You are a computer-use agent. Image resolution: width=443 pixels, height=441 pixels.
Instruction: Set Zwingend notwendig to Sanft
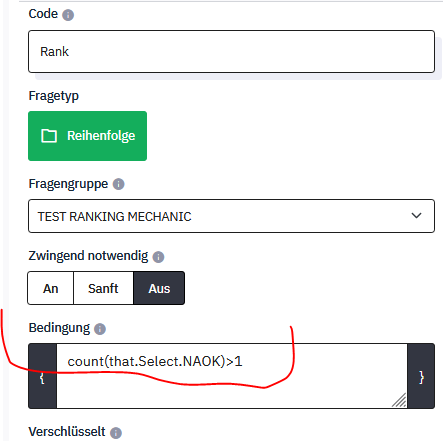click(103, 288)
